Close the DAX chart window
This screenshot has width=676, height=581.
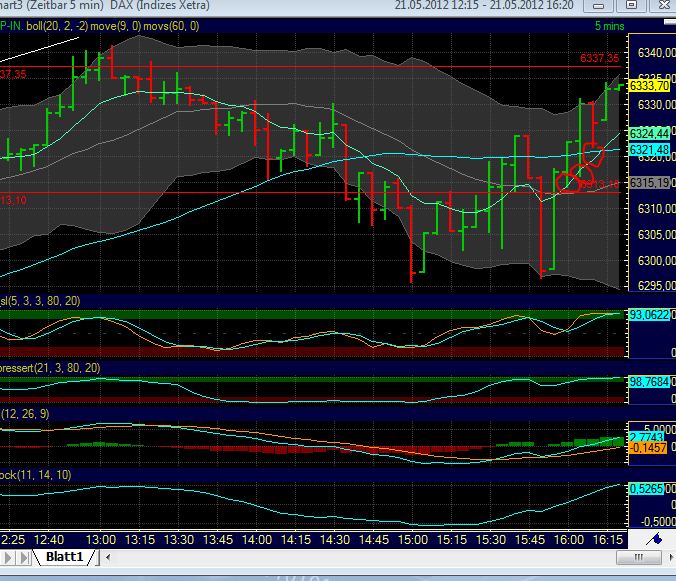664,6
